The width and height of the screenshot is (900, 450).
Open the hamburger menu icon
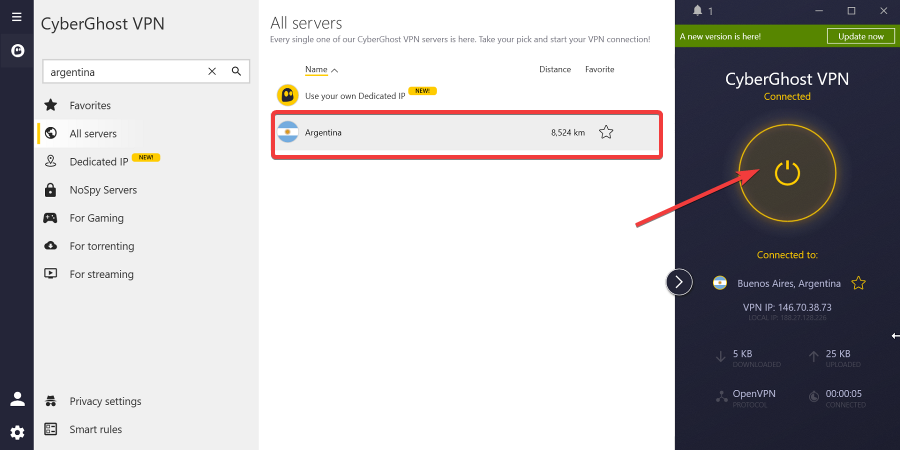16,17
